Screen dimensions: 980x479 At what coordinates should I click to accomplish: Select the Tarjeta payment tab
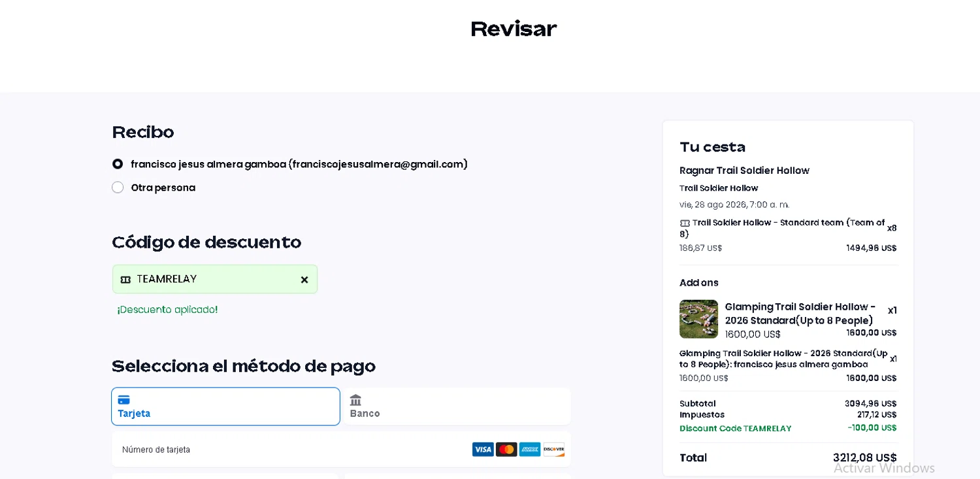pos(225,406)
